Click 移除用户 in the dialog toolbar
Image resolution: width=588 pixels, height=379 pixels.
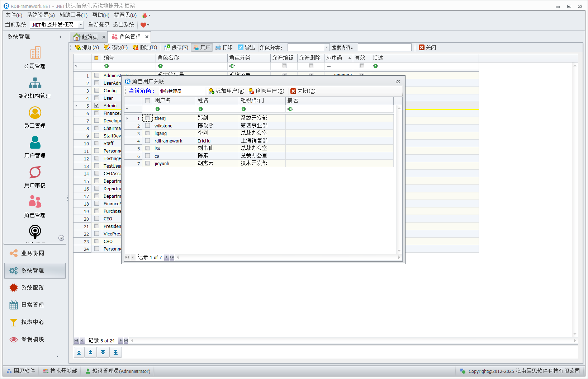pos(266,91)
